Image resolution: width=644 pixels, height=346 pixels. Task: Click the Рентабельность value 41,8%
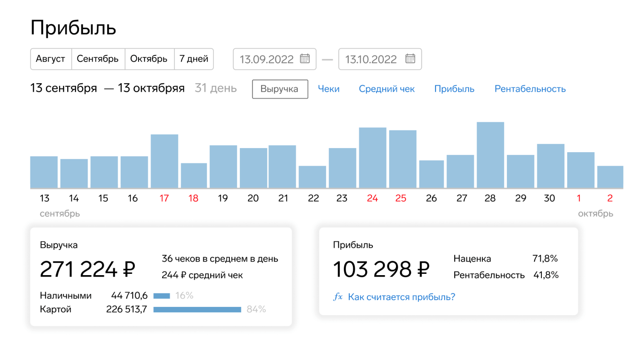tap(545, 275)
